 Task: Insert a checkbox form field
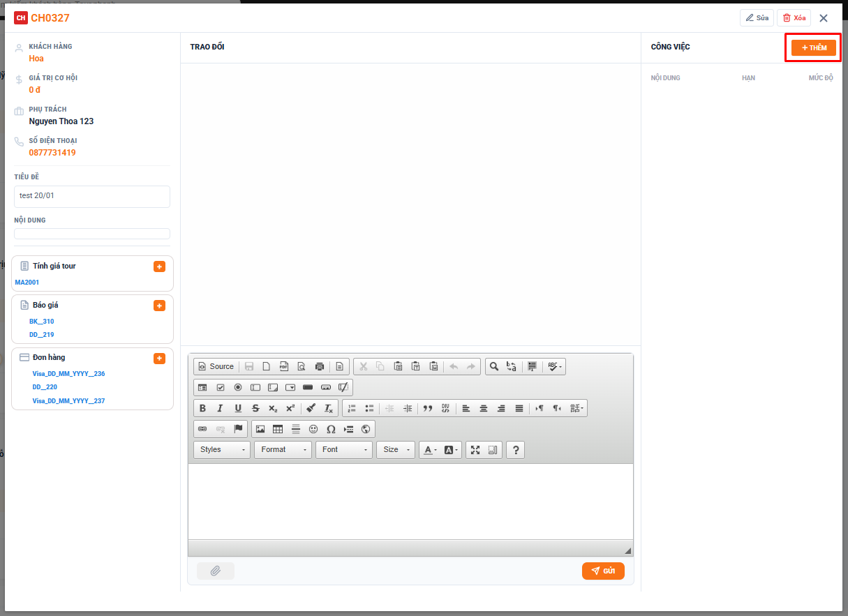coord(220,387)
